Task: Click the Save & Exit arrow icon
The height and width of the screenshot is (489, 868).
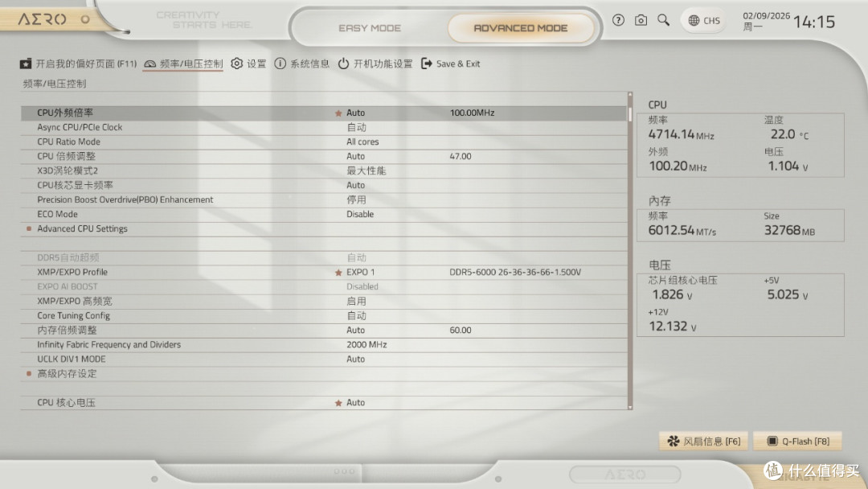Action: (426, 64)
